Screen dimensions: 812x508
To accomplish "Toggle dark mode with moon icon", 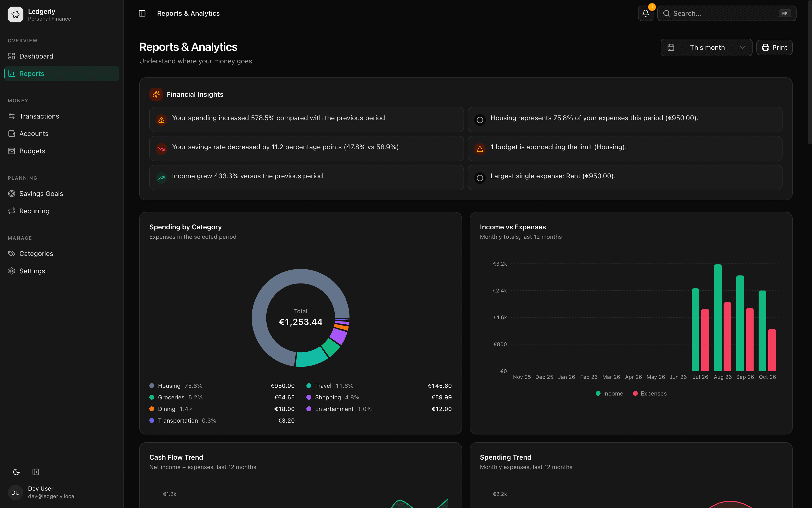I will click(x=16, y=472).
